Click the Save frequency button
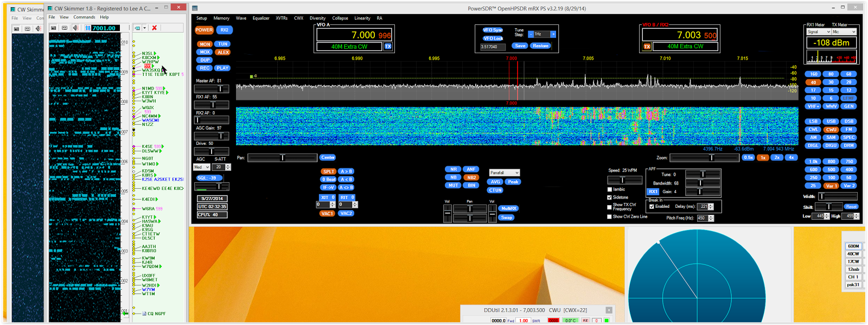The width and height of the screenshot is (868, 325). point(520,46)
